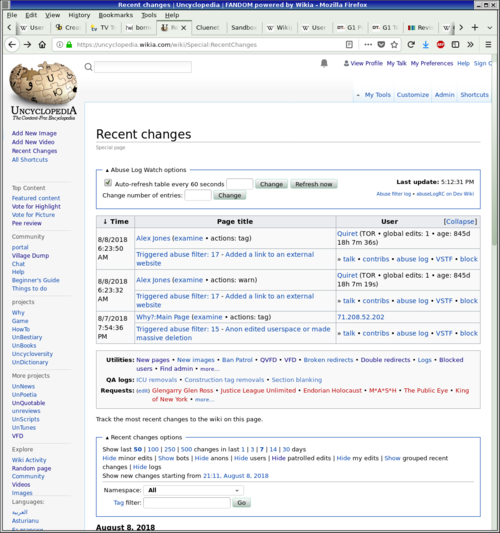
Task: Open Why?:Main Page link
Action: [162, 317]
